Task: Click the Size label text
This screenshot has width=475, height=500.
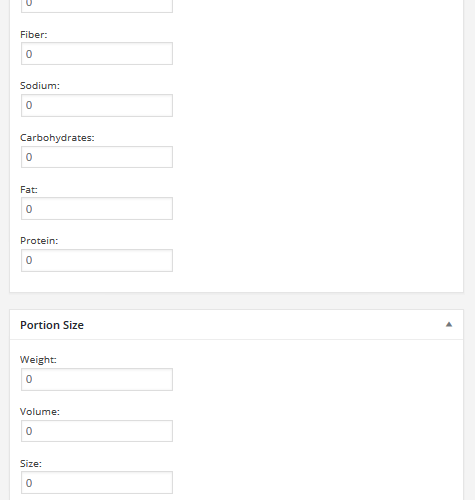Action: (x=31, y=464)
